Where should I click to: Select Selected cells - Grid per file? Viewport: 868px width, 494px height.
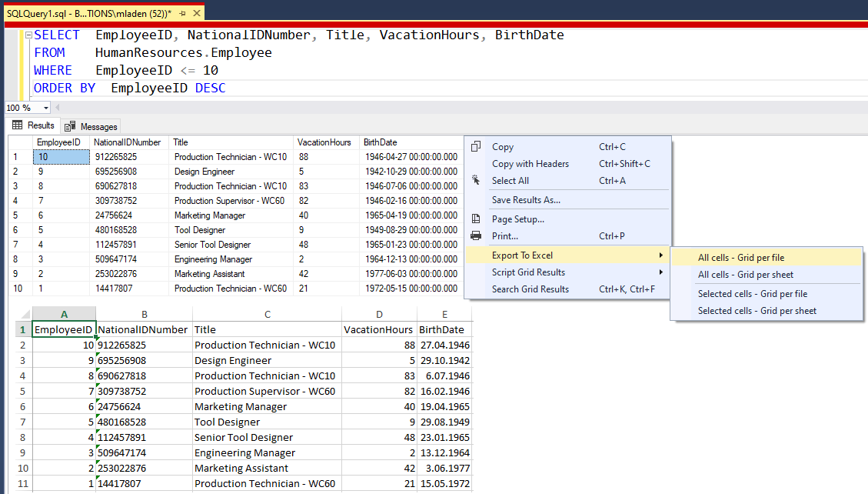coord(767,293)
